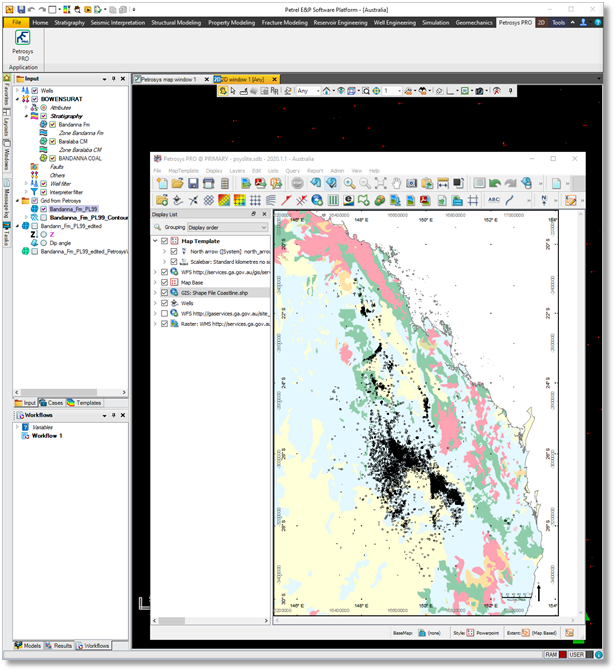Launch the Petrosys PRO application icon
The height and width of the screenshot is (672, 616).
pos(23,38)
